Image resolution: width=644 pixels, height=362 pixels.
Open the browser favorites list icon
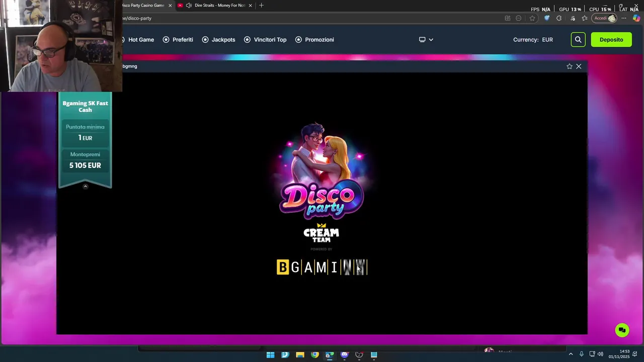tap(585, 18)
